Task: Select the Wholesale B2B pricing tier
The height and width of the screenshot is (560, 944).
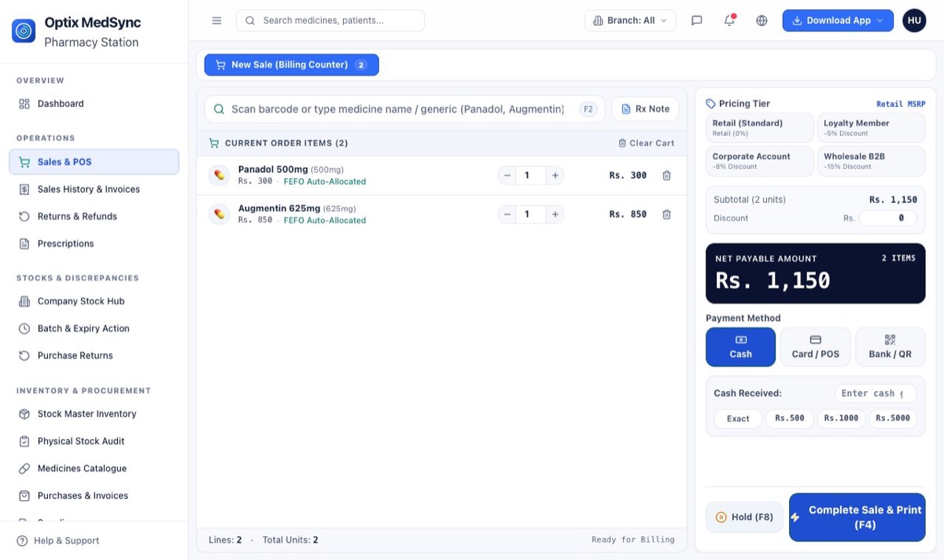Action: pos(871,160)
